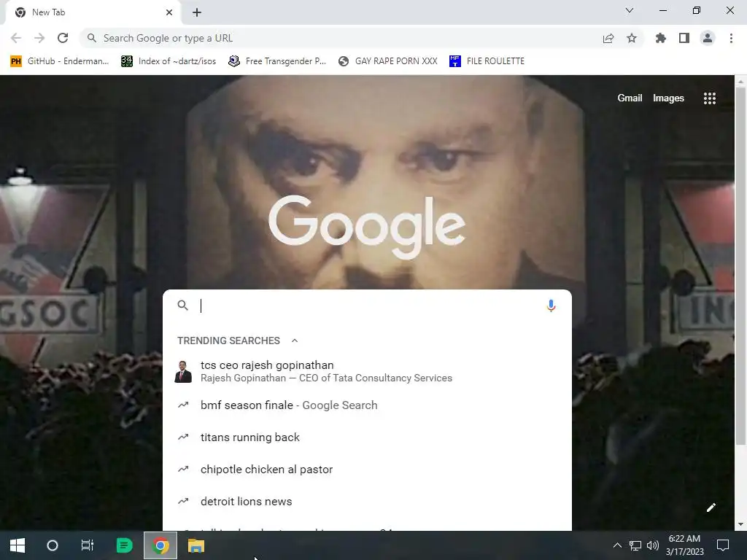Open Task View on the taskbar
Screen dimensions: 747x560
pyautogui.click(x=88, y=545)
